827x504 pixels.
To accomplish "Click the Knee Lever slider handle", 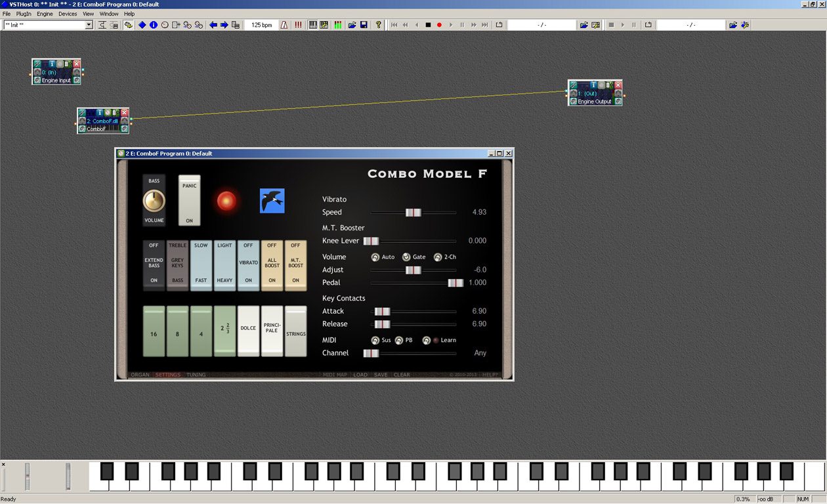I will pyautogui.click(x=371, y=241).
